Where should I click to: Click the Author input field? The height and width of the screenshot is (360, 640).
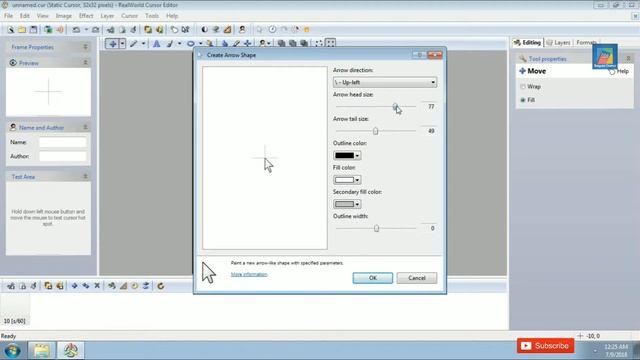tap(63, 156)
